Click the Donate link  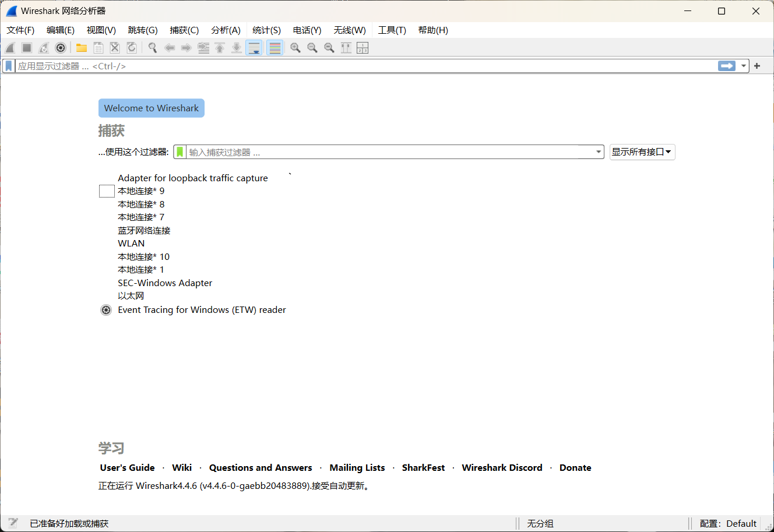click(x=575, y=468)
